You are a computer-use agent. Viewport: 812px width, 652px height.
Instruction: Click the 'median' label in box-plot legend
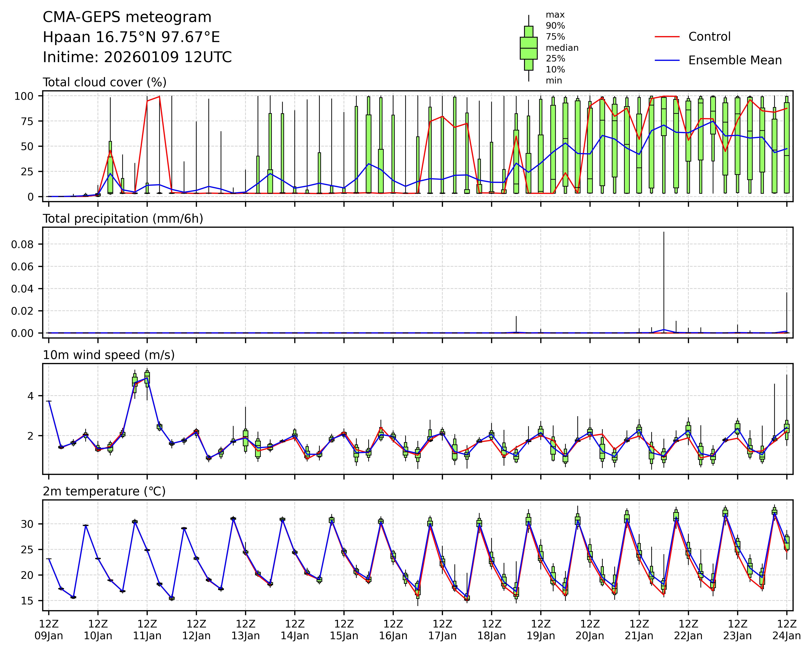pyautogui.click(x=562, y=48)
